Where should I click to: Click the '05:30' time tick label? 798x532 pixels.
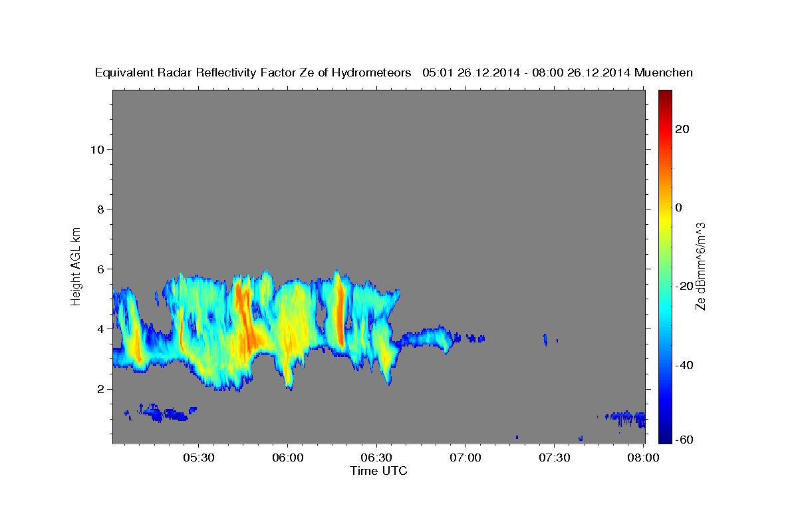[198, 458]
